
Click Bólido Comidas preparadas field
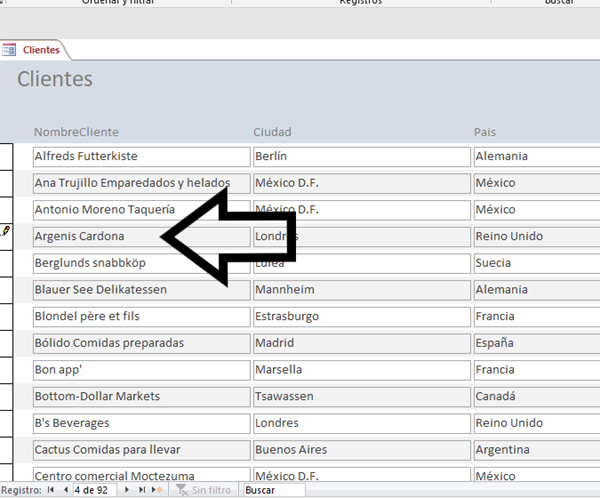pyautogui.click(x=142, y=343)
